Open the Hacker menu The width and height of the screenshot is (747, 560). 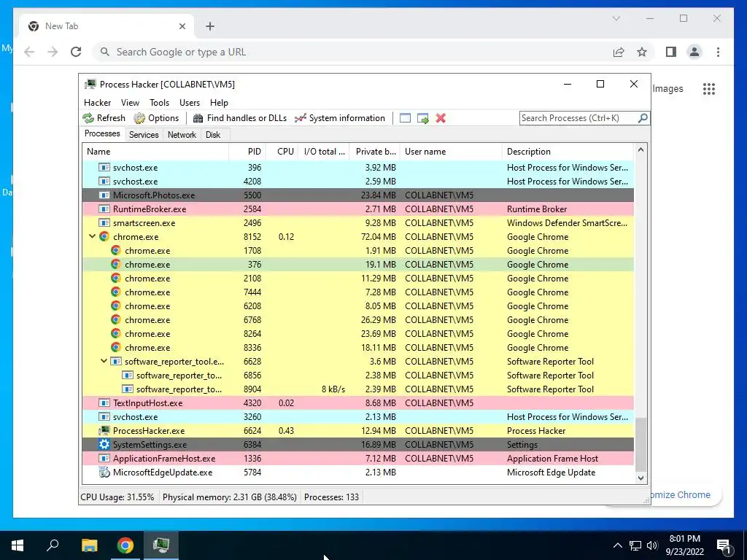pos(97,103)
